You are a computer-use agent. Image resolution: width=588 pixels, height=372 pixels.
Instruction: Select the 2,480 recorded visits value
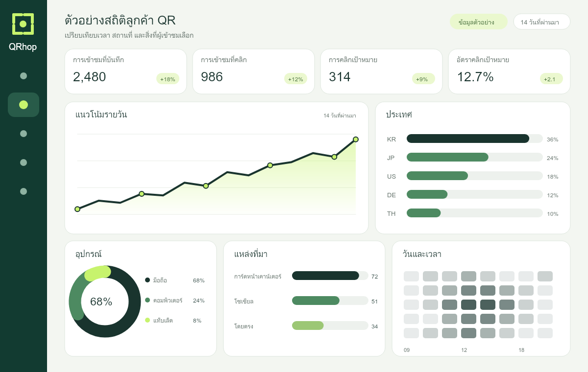90,77
